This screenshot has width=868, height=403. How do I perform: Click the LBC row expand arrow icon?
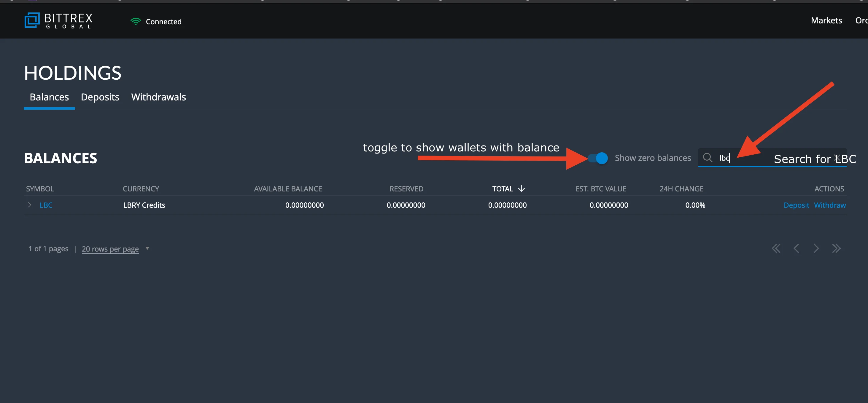click(29, 204)
